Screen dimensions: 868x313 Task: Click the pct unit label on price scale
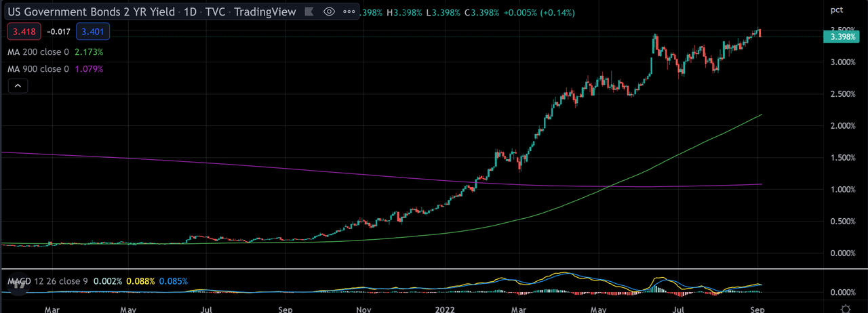[837, 9]
